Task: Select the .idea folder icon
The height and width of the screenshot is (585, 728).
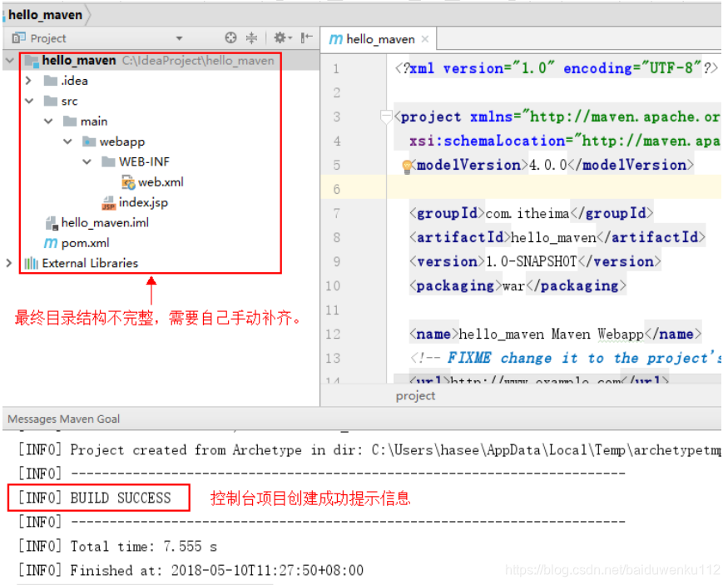Action: pyautogui.click(x=50, y=81)
